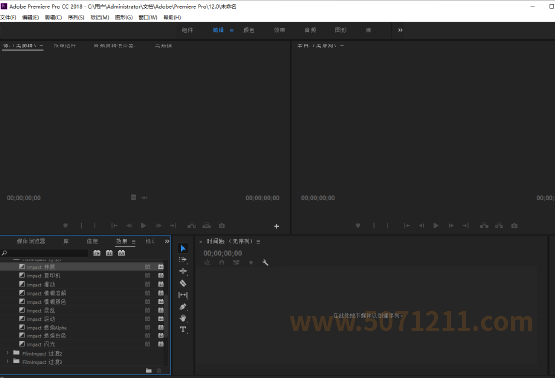Open workspace overflow chevron in top bar
This screenshot has height=378, width=555.
(x=400, y=30)
